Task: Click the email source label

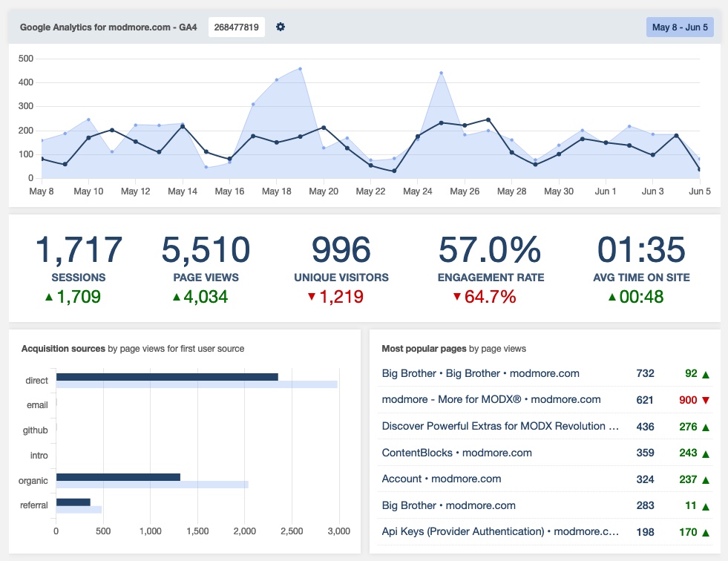Action: [x=37, y=405]
